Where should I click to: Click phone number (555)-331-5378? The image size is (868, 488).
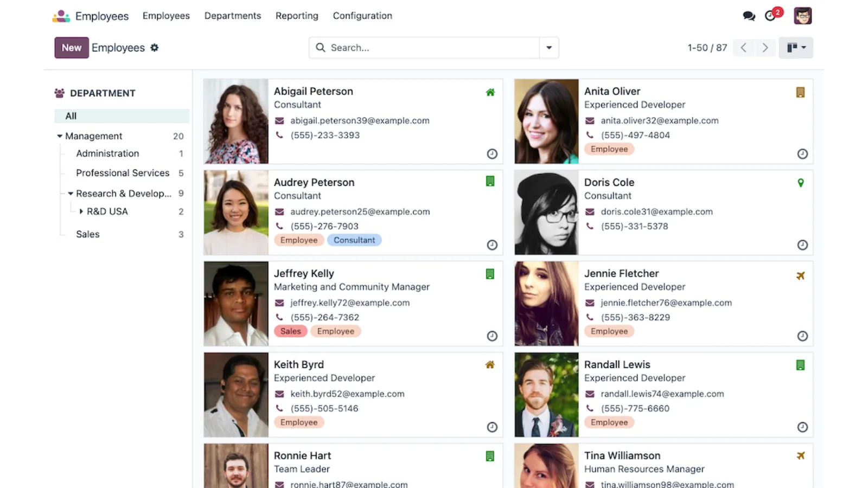634,227
